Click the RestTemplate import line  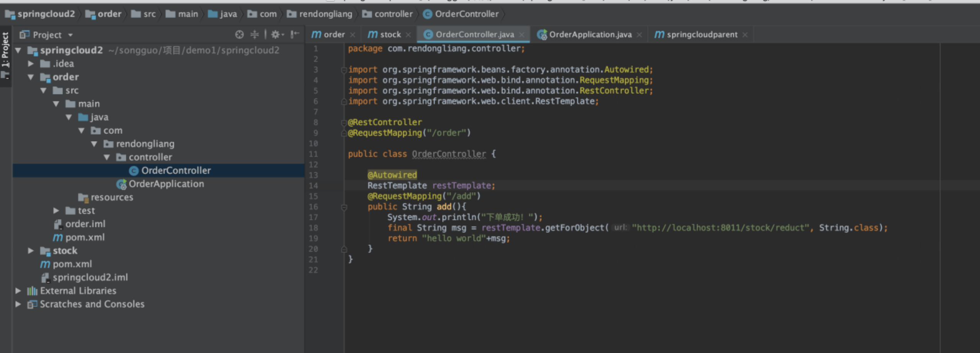[473, 102]
